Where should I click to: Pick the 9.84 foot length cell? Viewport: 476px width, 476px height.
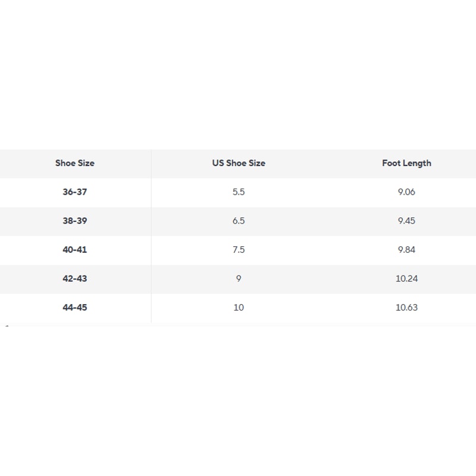[406, 250]
